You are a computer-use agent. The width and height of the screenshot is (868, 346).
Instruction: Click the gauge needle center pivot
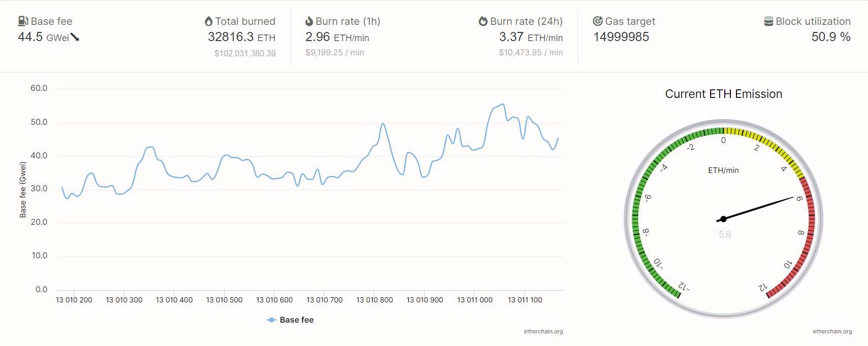[723, 219]
